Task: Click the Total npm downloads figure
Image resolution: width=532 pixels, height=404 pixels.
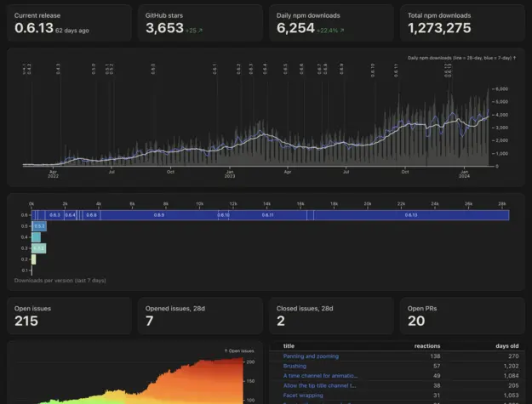Action: point(439,28)
